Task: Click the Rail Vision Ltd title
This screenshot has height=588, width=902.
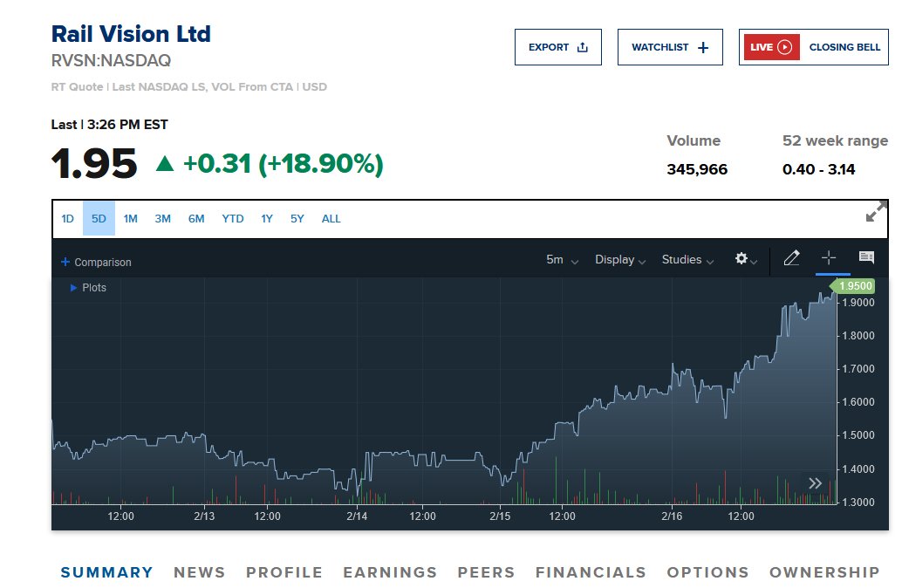Action: [131, 34]
